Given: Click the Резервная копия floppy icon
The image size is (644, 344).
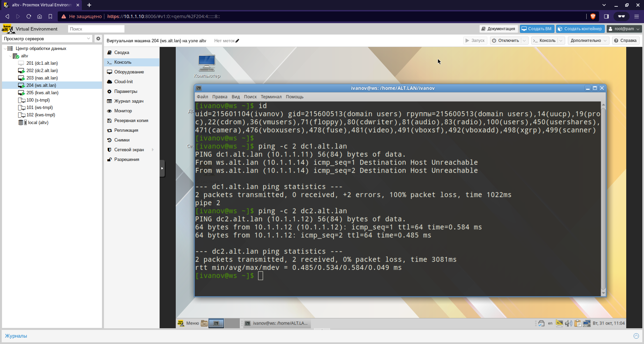Looking at the screenshot, I should pyautogui.click(x=109, y=121).
